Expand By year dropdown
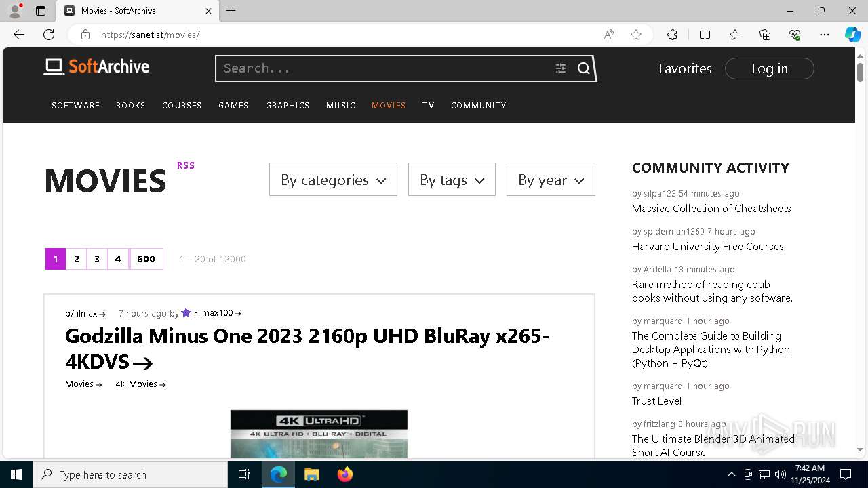The height and width of the screenshot is (488, 868). tap(551, 180)
